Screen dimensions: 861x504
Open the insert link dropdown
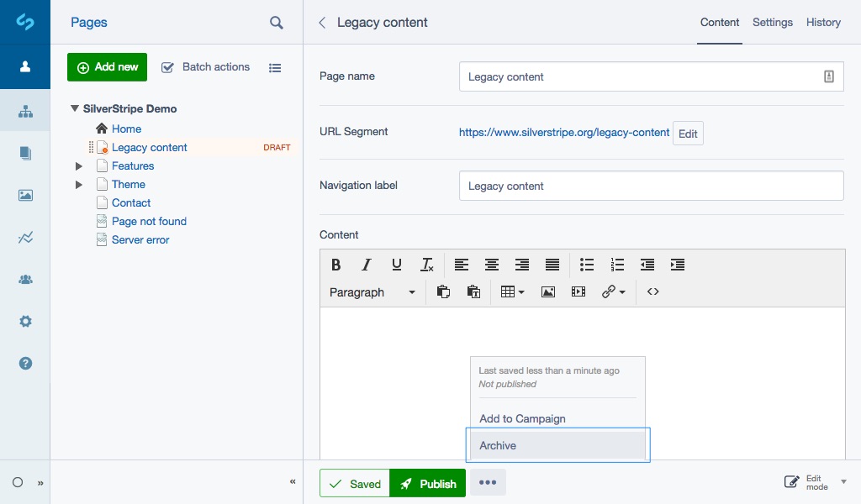coord(613,291)
